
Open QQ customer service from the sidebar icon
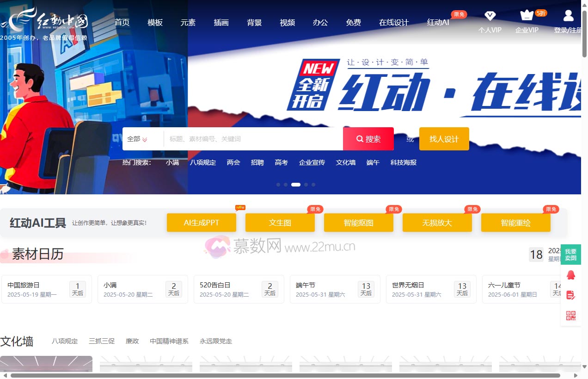(571, 274)
